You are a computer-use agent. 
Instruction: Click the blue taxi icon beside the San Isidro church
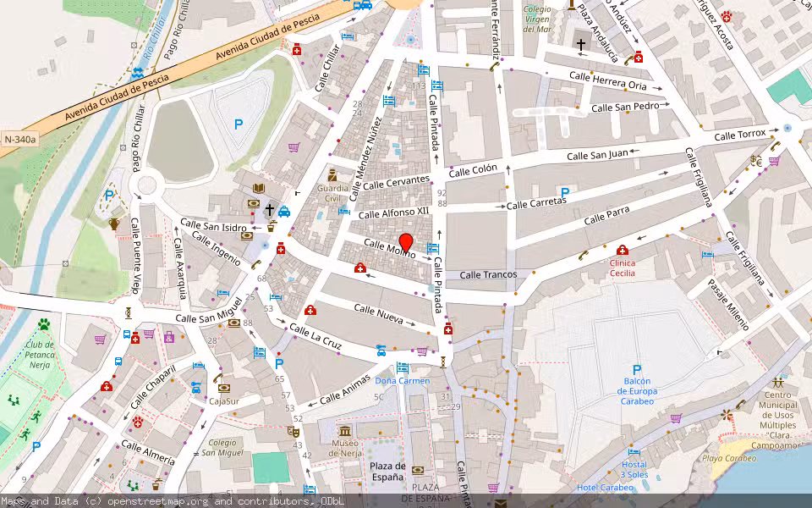pos(284,212)
